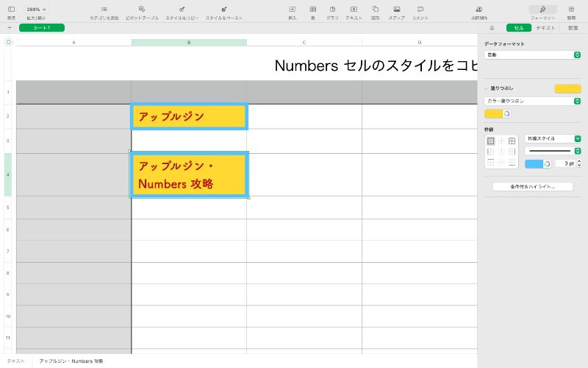Screen dimensions: 588x368
Task: Select column D header
Action: point(419,43)
